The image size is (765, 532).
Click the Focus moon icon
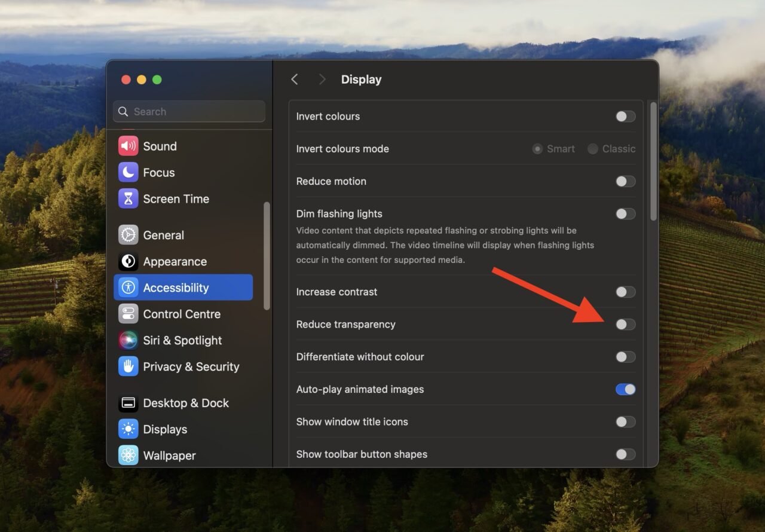(128, 172)
